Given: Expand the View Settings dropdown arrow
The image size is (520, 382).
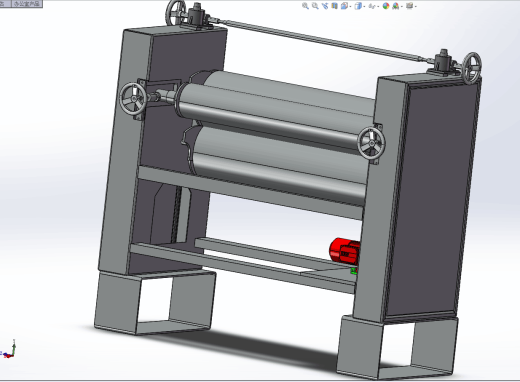Looking at the screenshot, I should click(416, 6).
